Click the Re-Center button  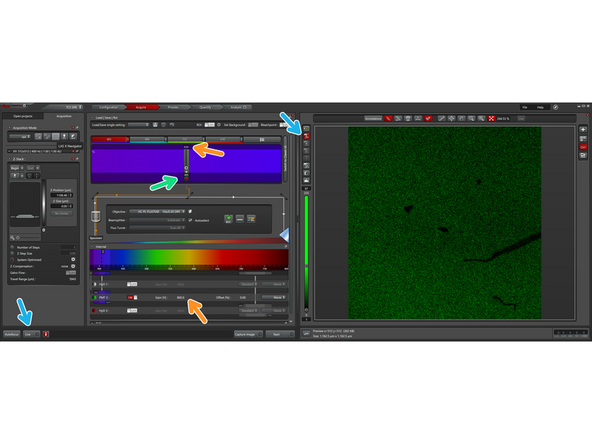point(62,213)
